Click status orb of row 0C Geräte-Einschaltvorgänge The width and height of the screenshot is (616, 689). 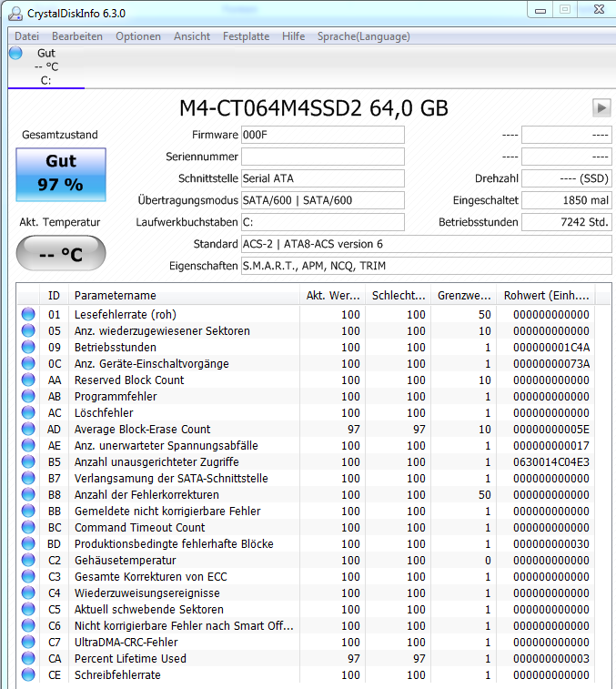28,363
